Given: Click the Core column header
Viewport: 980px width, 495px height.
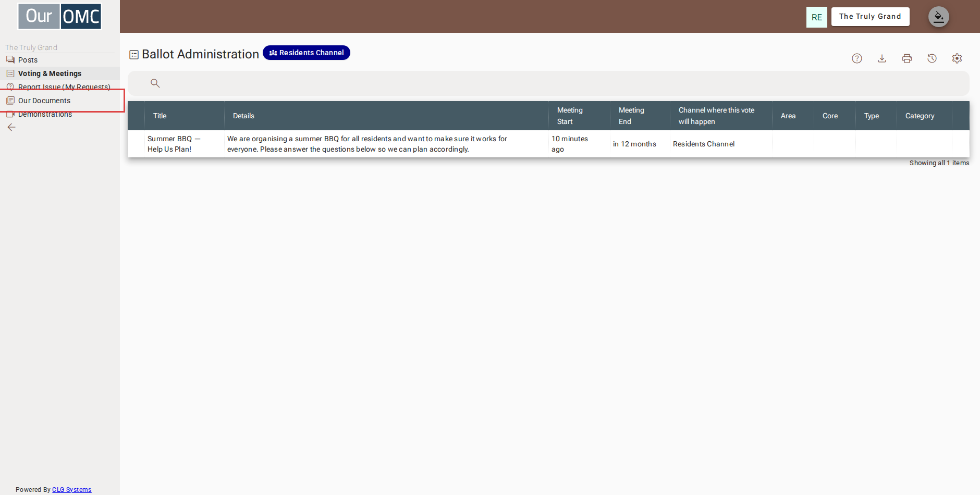Looking at the screenshot, I should (x=835, y=116).
